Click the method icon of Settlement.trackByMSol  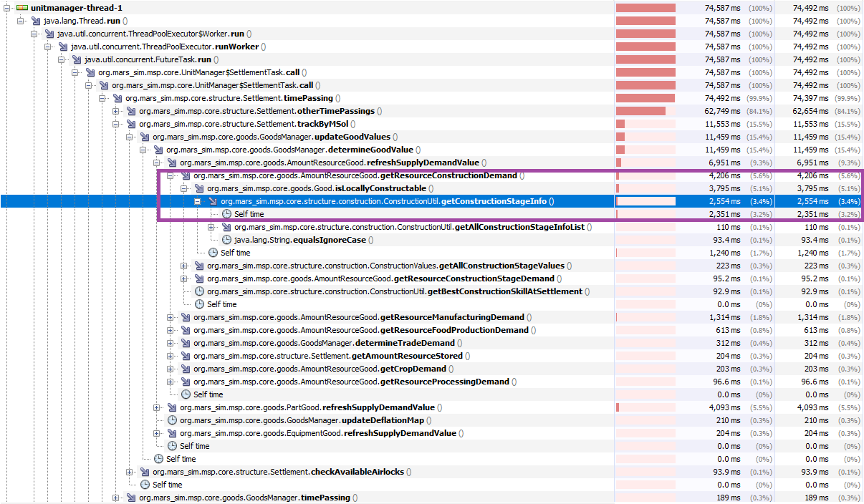(x=131, y=124)
